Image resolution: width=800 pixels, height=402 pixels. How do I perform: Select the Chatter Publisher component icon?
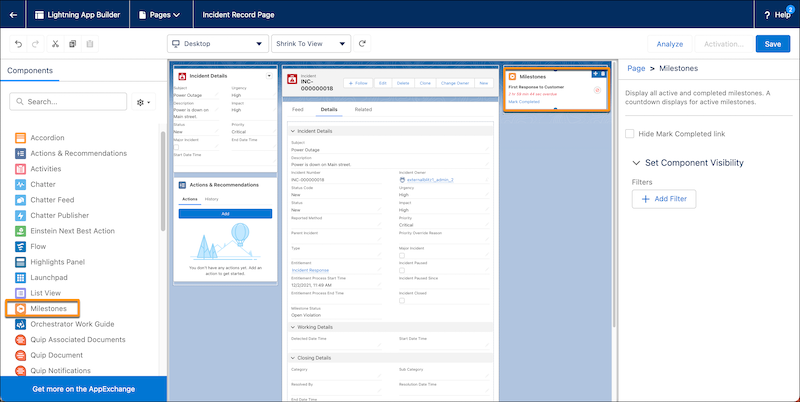20,215
